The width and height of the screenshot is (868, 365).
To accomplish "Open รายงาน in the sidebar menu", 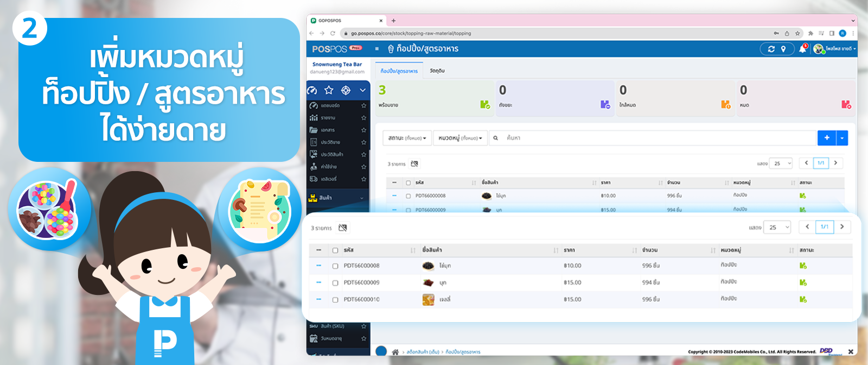I will (x=328, y=118).
